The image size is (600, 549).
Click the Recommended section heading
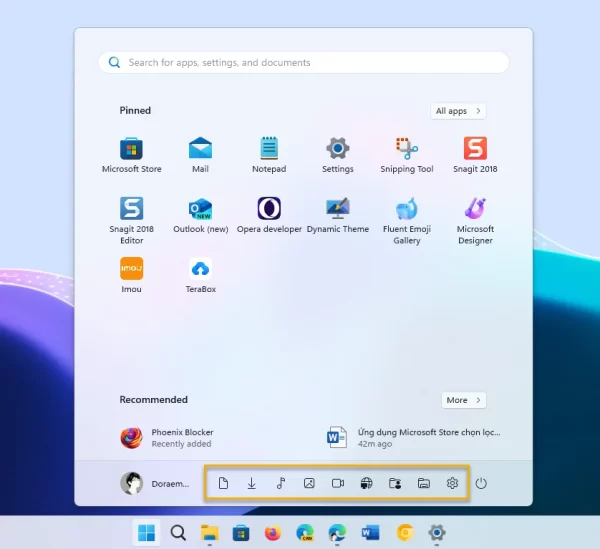coord(153,400)
